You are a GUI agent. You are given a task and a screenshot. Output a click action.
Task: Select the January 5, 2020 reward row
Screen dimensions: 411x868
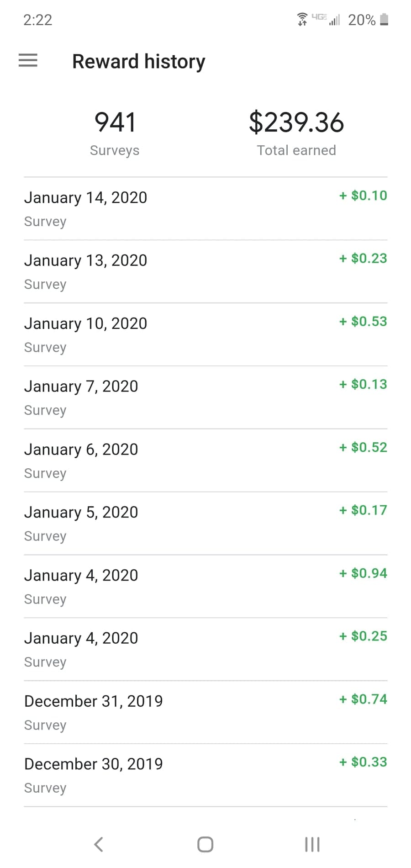click(205, 524)
